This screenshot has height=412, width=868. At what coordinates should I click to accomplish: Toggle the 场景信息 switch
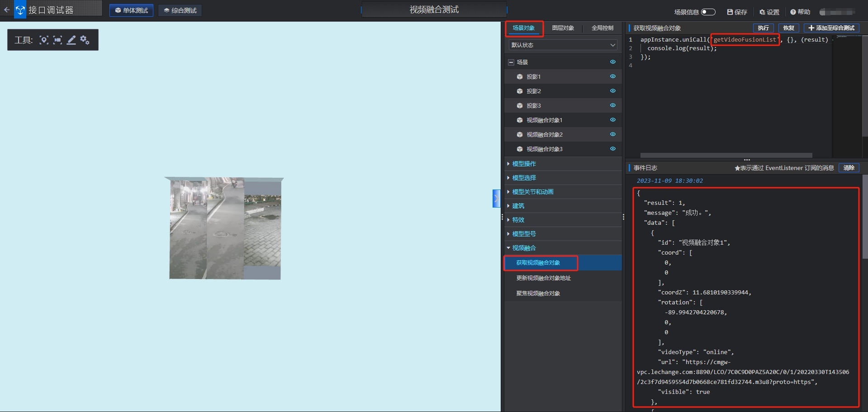coord(708,12)
